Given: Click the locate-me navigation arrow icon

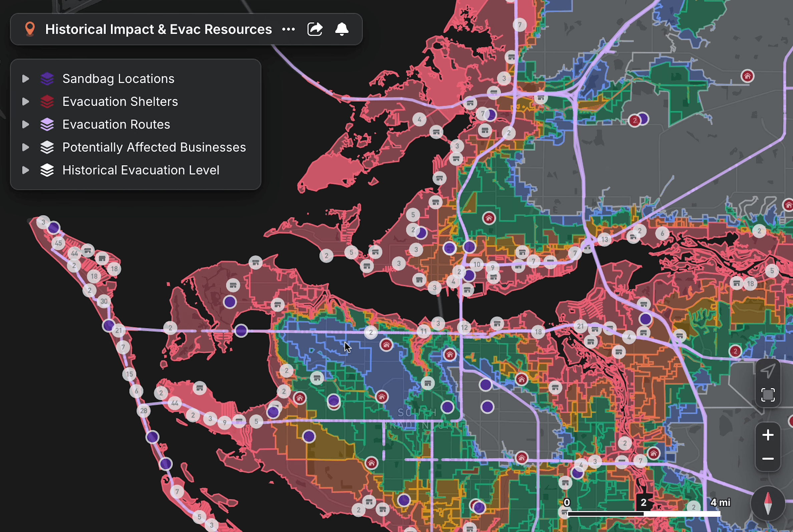Looking at the screenshot, I should 768,371.
